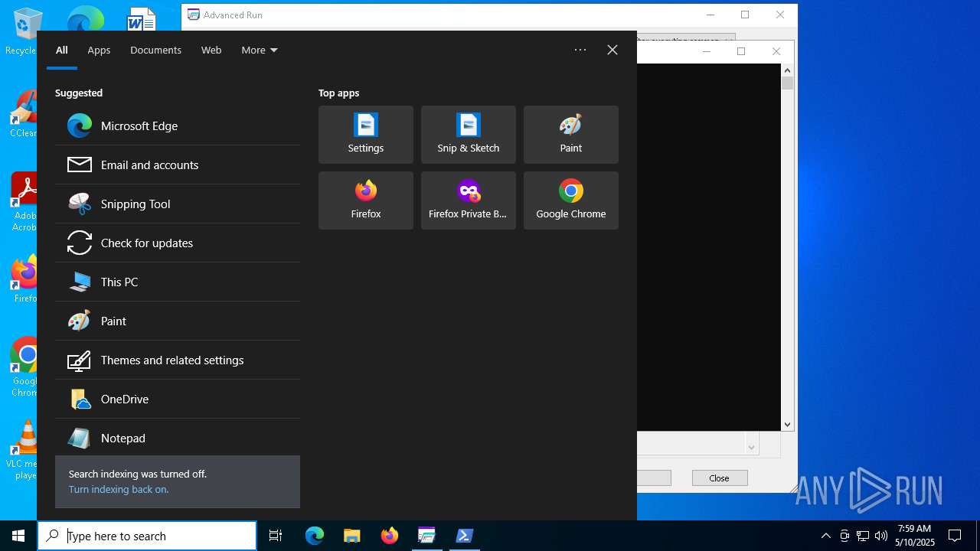Image resolution: width=980 pixels, height=551 pixels.
Task: Launch Snipping Tool from suggestions
Action: pyautogui.click(x=178, y=204)
